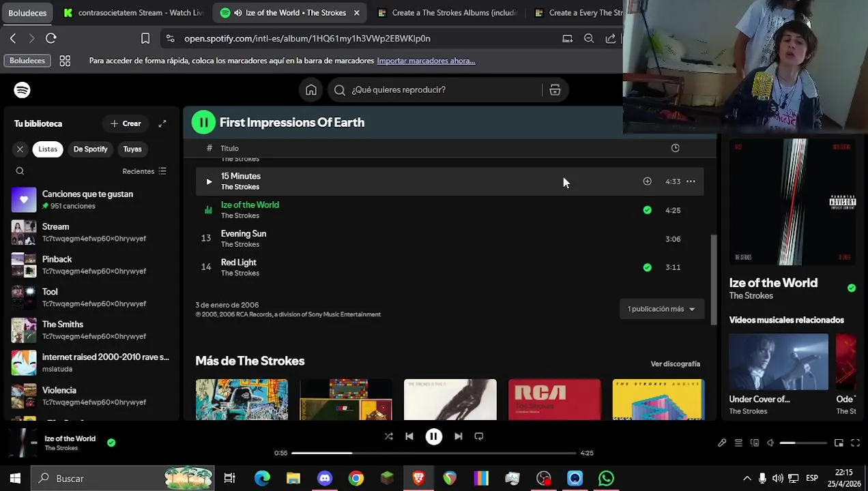Image resolution: width=868 pixels, height=491 pixels.
Task: Expand Tu biblioteca with the arrows icon
Action: coord(162,123)
